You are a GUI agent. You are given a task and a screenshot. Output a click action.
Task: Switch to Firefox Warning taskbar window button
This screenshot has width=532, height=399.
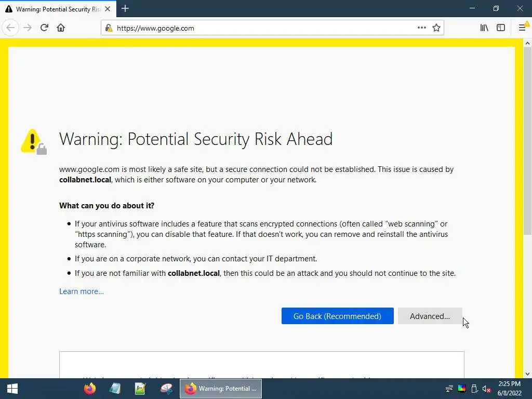[x=220, y=389]
